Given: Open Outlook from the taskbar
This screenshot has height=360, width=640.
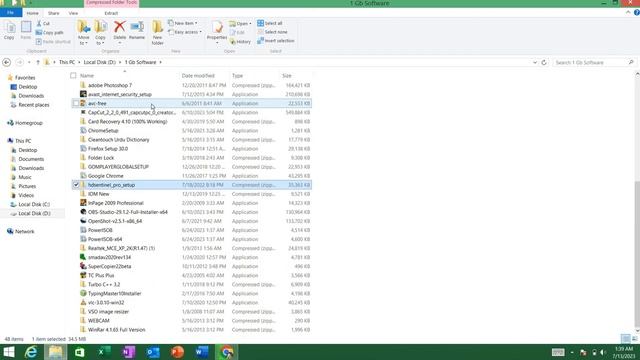Looking at the screenshot, I should pyautogui.click(x=153, y=352).
